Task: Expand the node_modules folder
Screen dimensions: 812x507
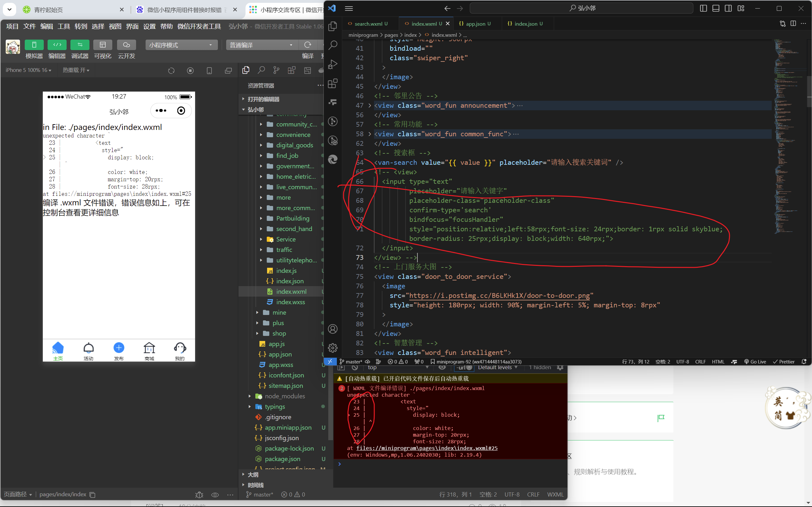Action: [x=285, y=396]
